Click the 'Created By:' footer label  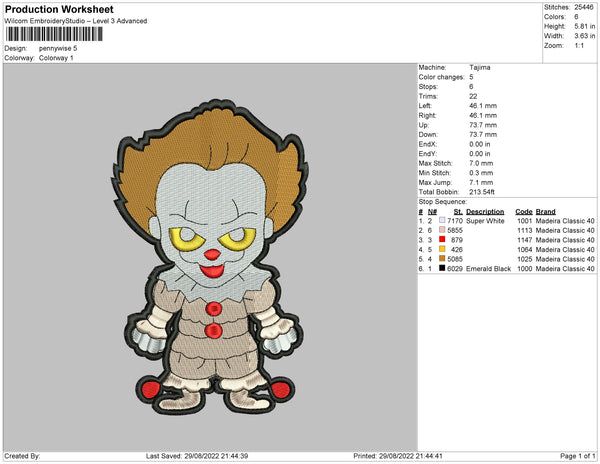tap(22, 456)
